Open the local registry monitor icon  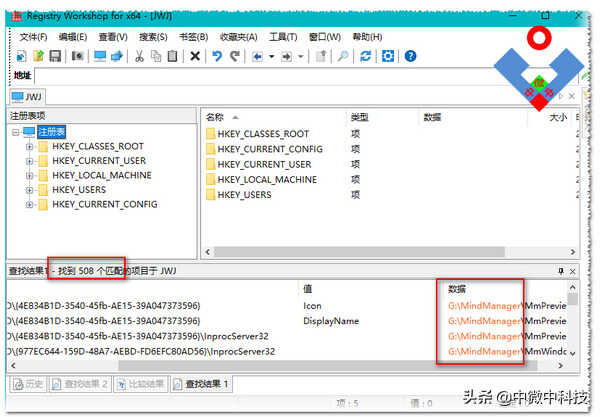pos(100,56)
